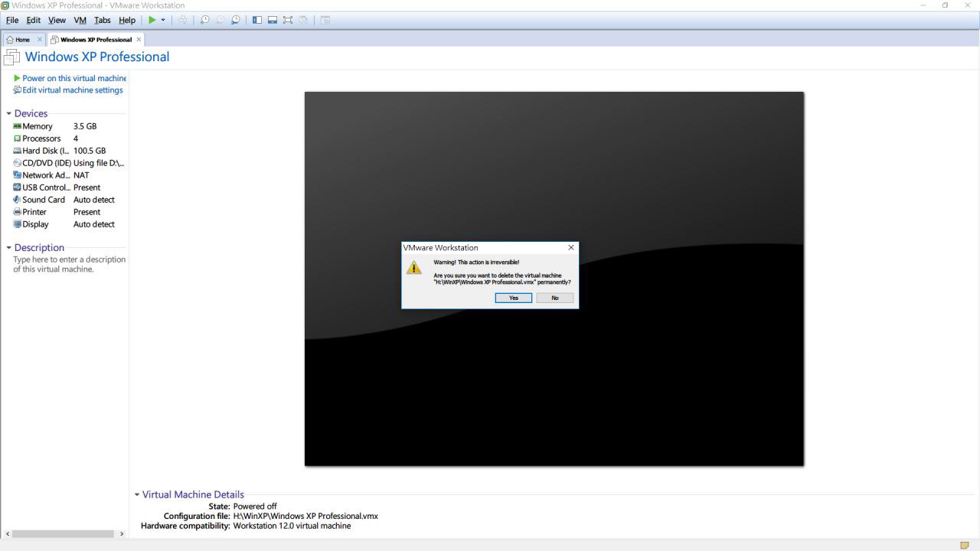Click the NAT network adapter value
The image size is (980, 551).
[x=81, y=175]
